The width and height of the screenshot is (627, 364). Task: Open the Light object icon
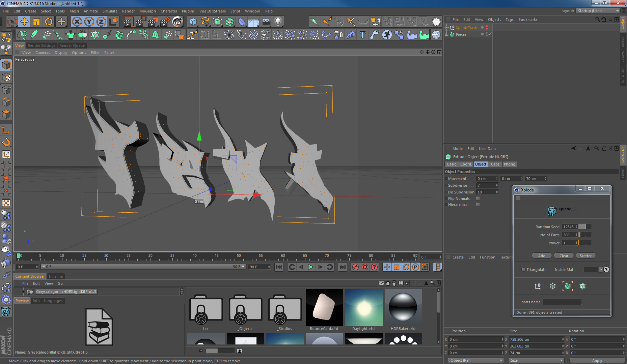tap(278, 22)
